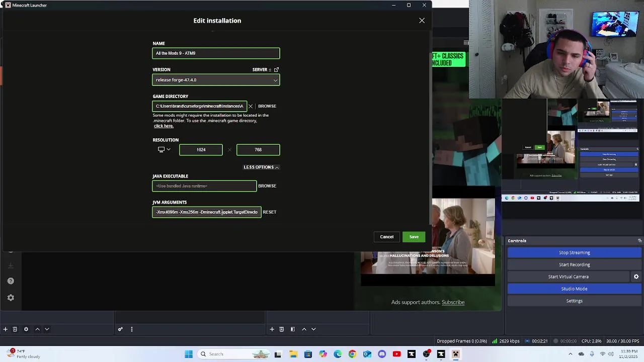This screenshot has width=644, height=362.
Task: Open Outlook from taskbar
Action: [x=367, y=354]
